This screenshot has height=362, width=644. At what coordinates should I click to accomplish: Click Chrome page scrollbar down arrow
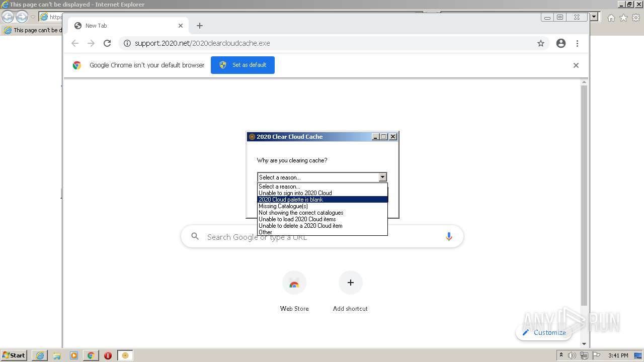tap(584, 344)
